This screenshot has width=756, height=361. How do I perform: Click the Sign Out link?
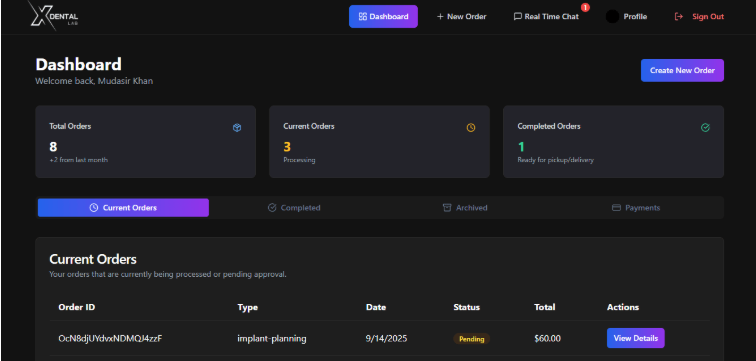pyautogui.click(x=708, y=16)
